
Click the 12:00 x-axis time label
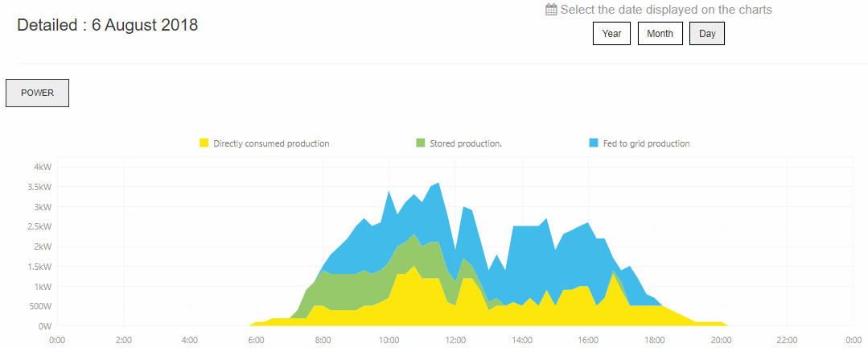coord(456,340)
